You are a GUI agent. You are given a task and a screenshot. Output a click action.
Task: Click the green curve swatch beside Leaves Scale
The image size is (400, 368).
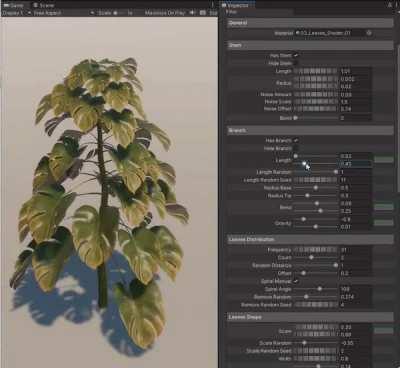384,331
